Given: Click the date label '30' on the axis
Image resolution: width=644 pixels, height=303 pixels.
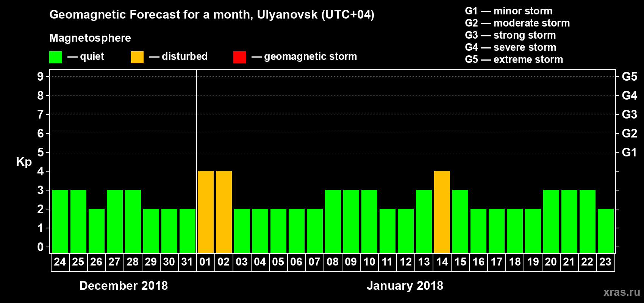Looking at the screenshot, I should coord(169,262).
